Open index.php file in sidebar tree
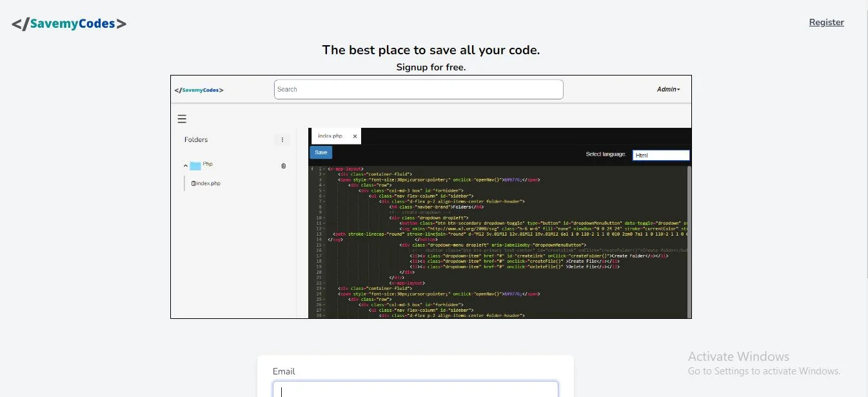868x397 pixels. 208,183
